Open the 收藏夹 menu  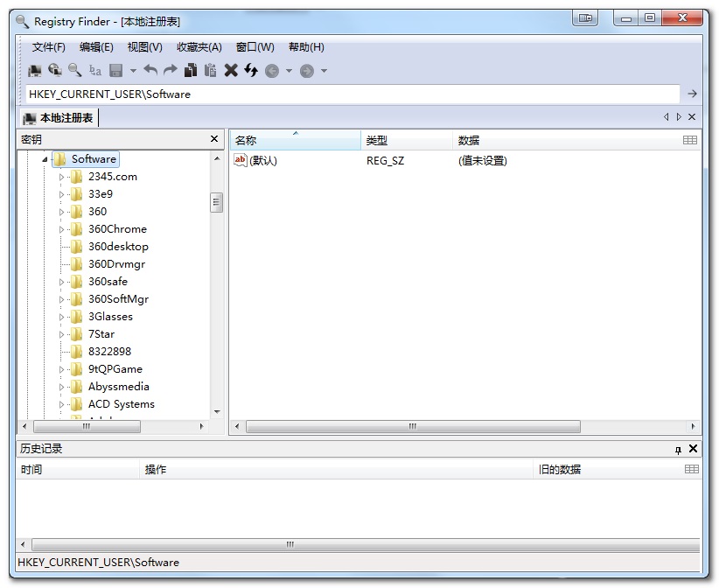click(199, 47)
